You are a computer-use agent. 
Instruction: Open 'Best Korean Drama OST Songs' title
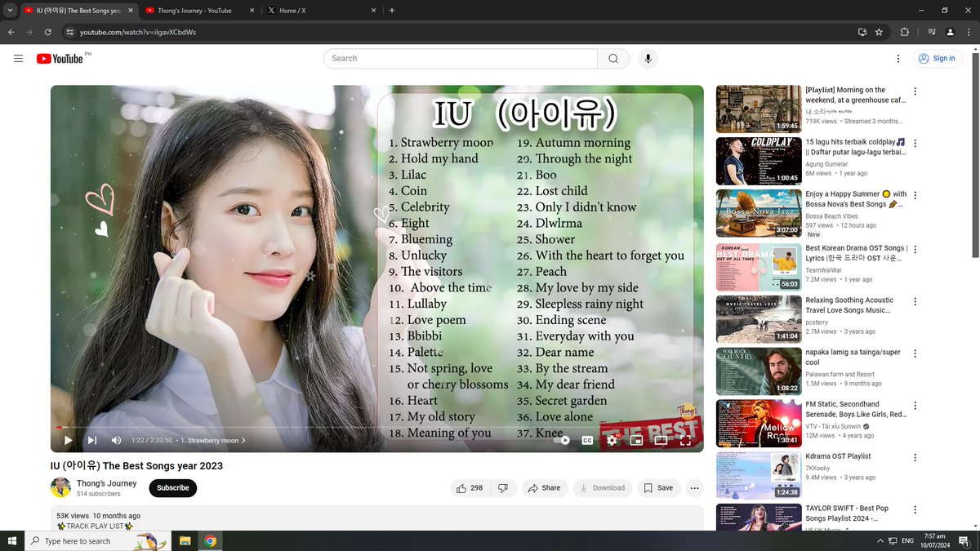tap(856, 253)
